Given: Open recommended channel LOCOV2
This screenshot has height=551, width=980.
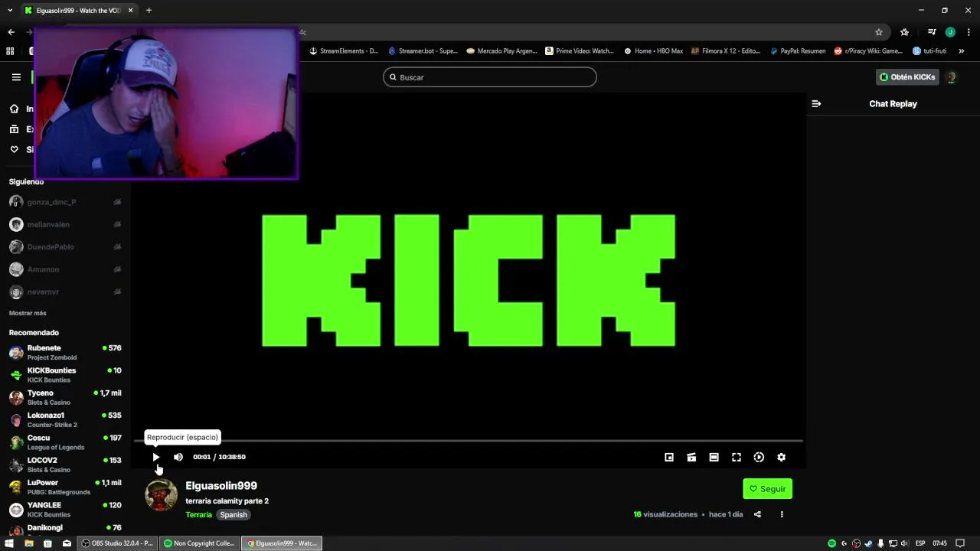Looking at the screenshot, I should pos(65,465).
